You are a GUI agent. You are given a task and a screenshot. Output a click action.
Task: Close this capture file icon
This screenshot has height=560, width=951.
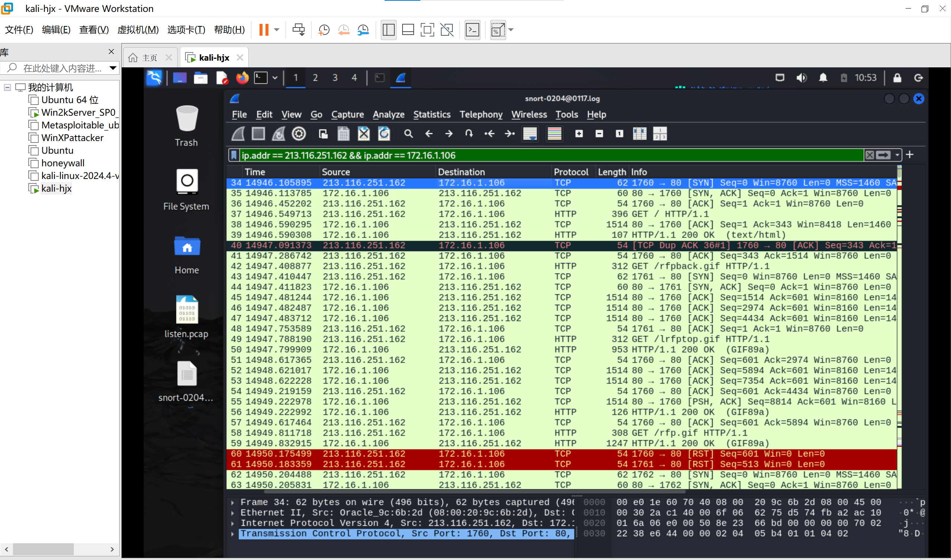point(363,134)
